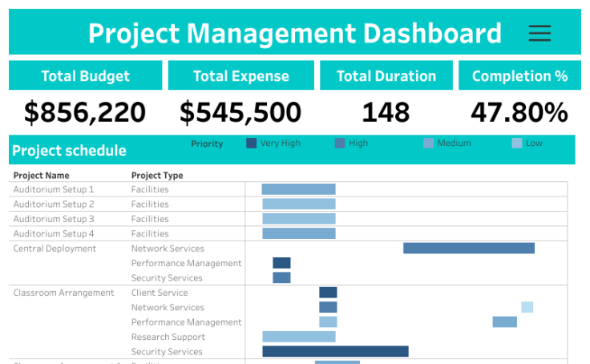Select the Project Type column header
This screenshot has height=364, width=590.
tap(157, 175)
